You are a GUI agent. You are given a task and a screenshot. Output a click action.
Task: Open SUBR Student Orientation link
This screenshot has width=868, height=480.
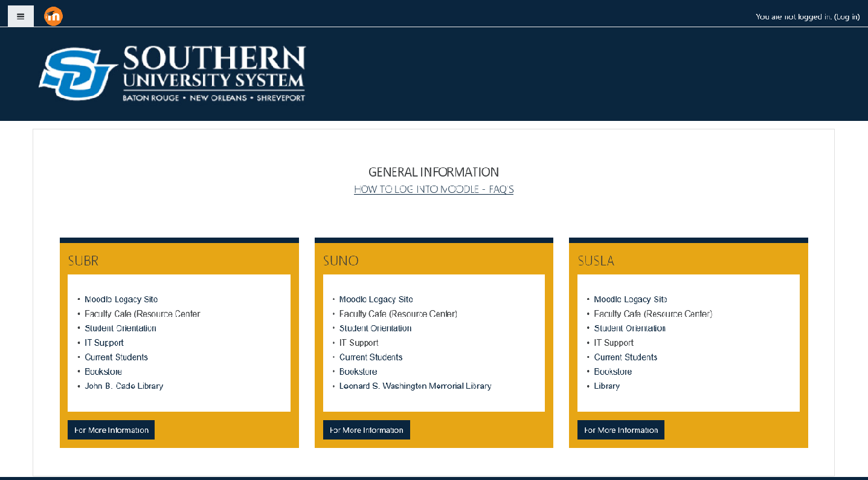pyautogui.click(x=120, y=328)
